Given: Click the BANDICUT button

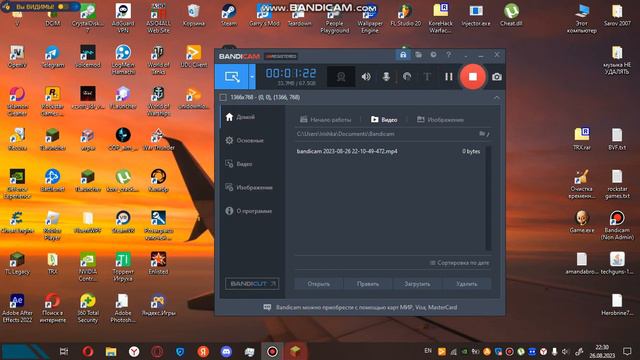Looking at the screenshot, I should (x=252, y=284).
